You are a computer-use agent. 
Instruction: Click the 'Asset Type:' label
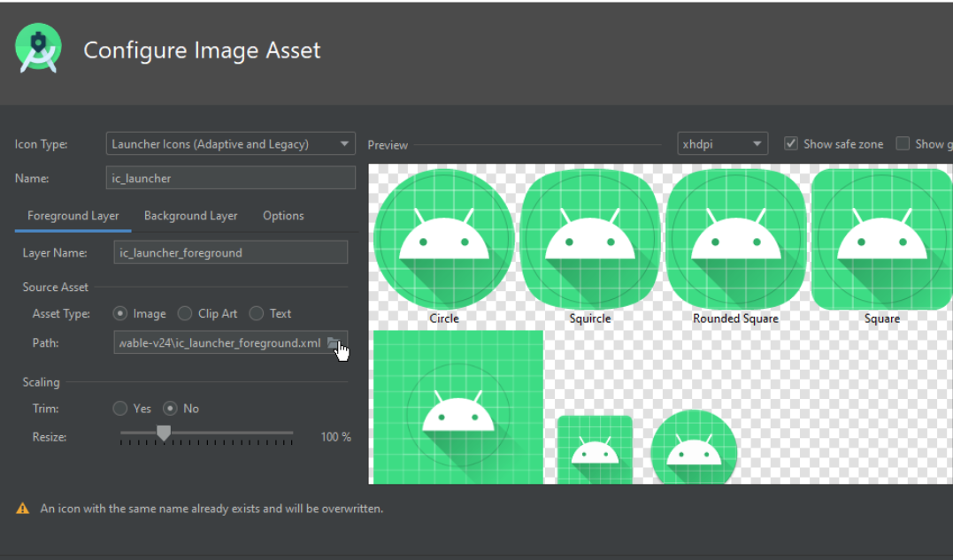point(61,313)
